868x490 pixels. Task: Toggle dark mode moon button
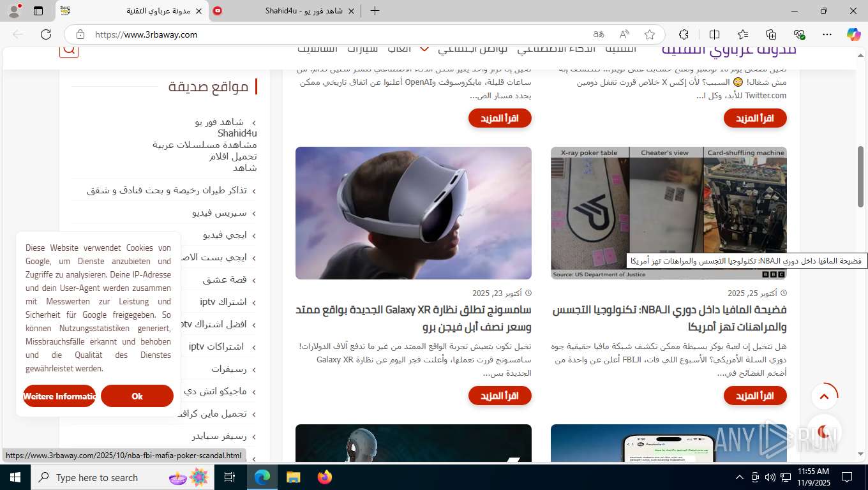tap(824, 431)
